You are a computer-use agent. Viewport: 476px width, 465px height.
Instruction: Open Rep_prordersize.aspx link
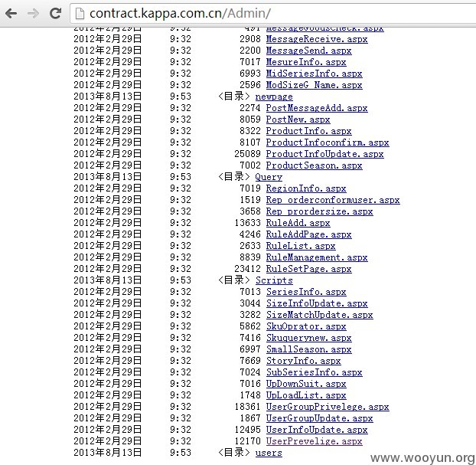coord(319,211)
